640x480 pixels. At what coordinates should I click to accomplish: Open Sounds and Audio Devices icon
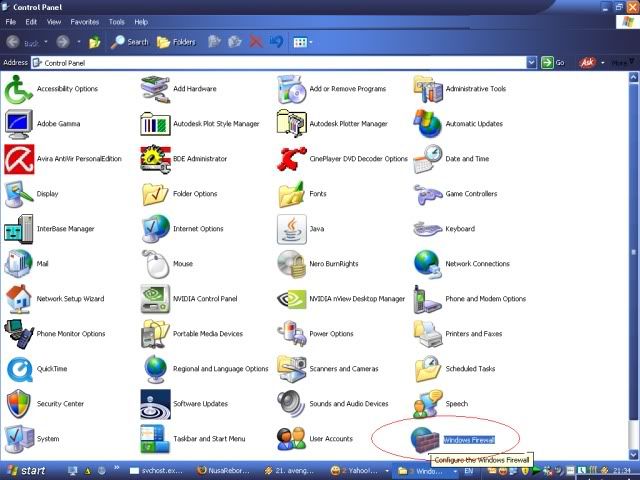click(291, 404)
